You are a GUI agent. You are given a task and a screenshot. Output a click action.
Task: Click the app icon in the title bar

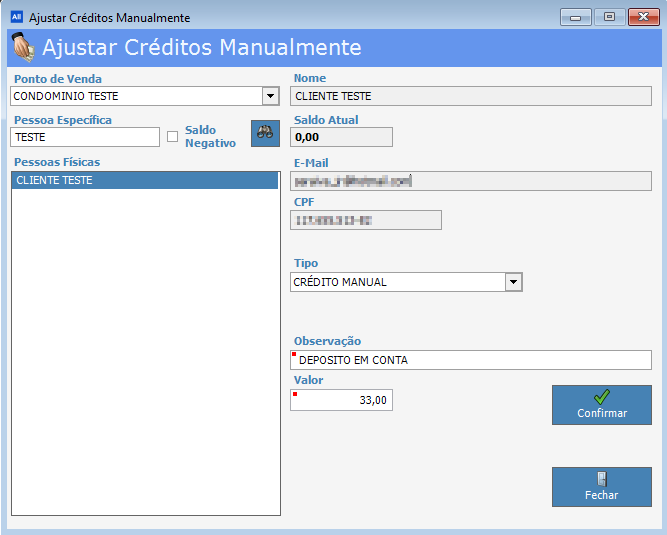tap(16, 17)
